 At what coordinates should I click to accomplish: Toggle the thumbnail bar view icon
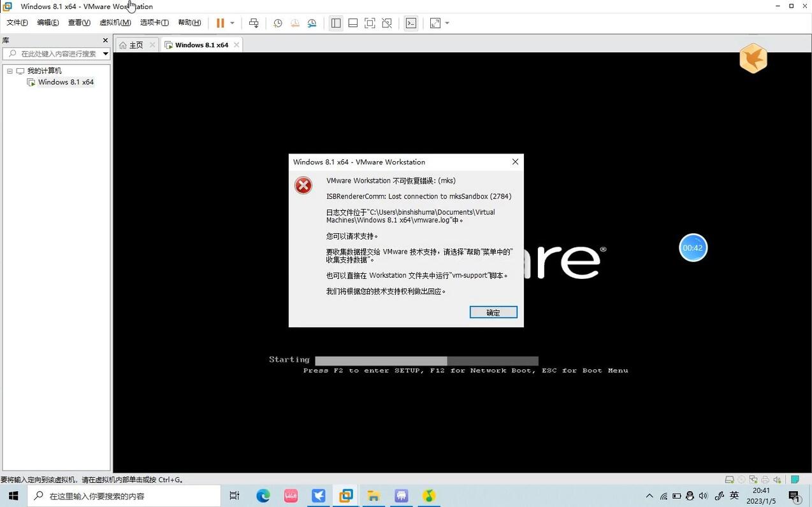point(352,23)
